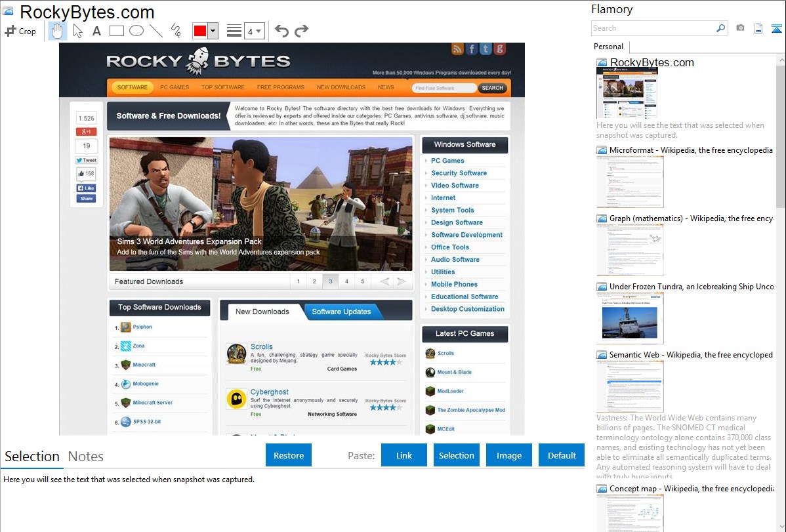Click the Facebook Like button

86,188
